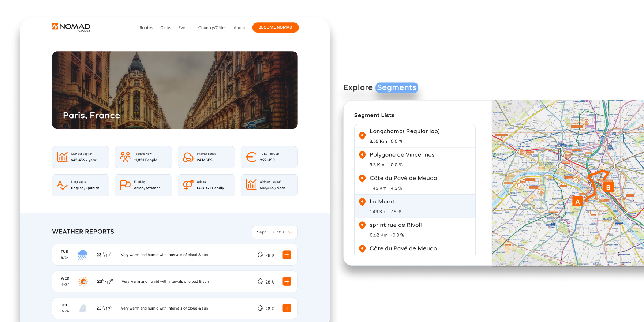Click the Tourists Now people icon

[x=125, y=157]
